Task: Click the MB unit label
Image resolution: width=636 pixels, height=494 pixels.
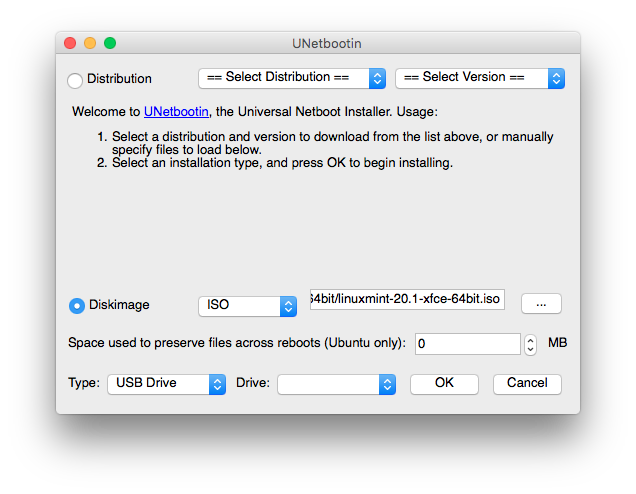Action: [557, 343]
